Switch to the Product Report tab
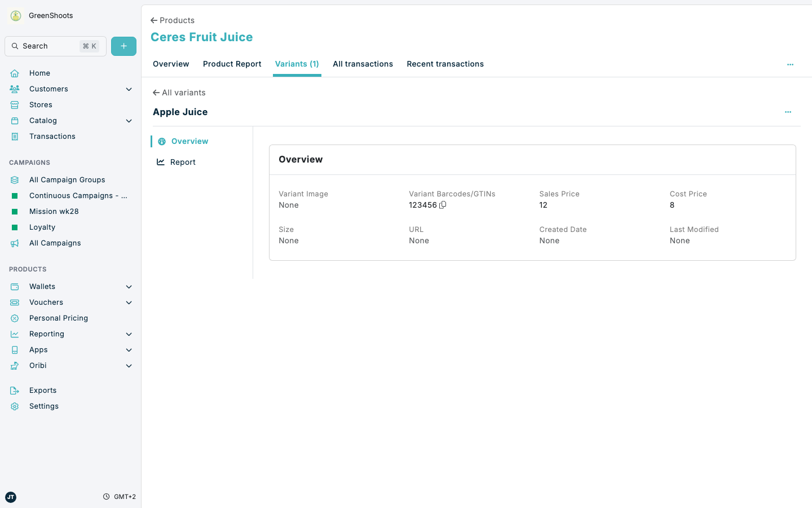 click(x=232, y=64)
